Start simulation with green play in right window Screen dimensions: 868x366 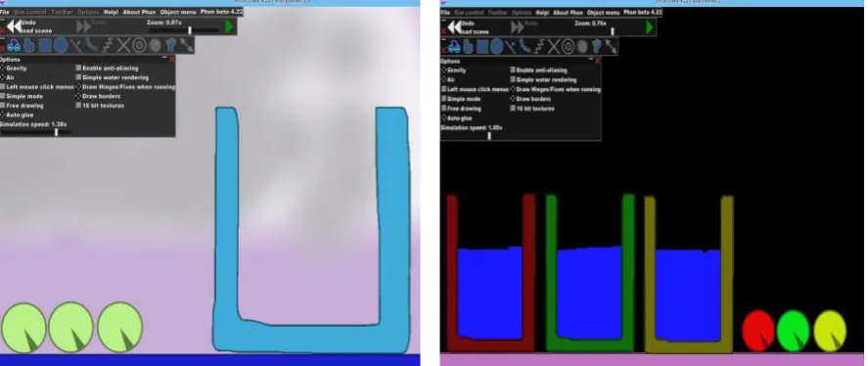tap(650, 26)
